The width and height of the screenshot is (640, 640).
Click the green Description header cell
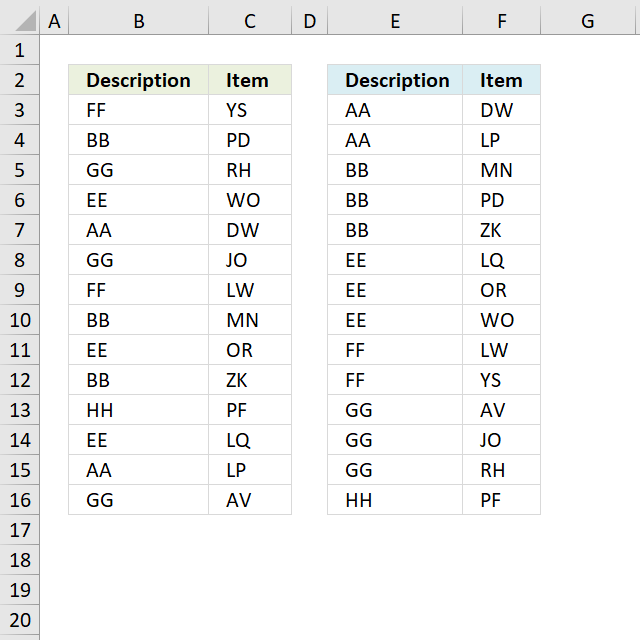pos(139,80)
